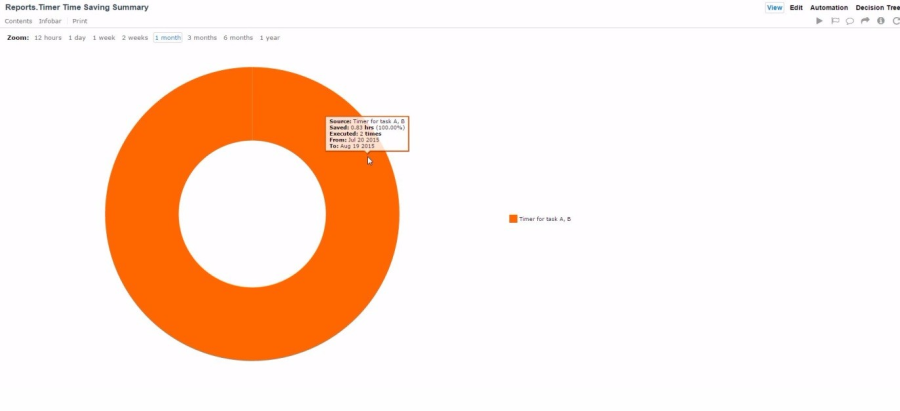Screen dimensions: 900x411
Task: Open page info icon
Action: tap(881, 21)
